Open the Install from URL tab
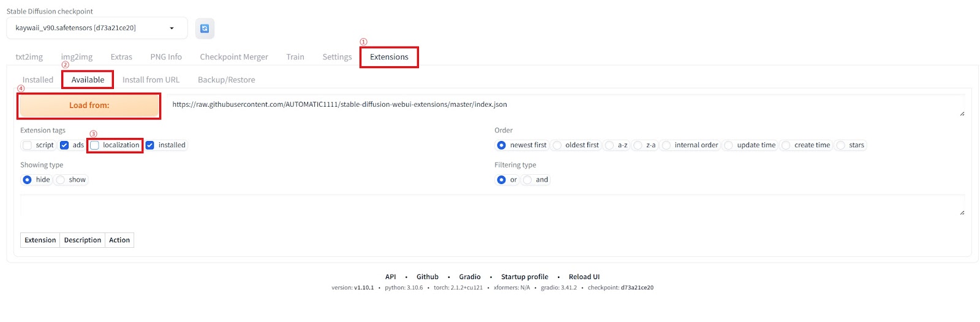Screen dimensions: 980x322 click(x=151, y=80)
